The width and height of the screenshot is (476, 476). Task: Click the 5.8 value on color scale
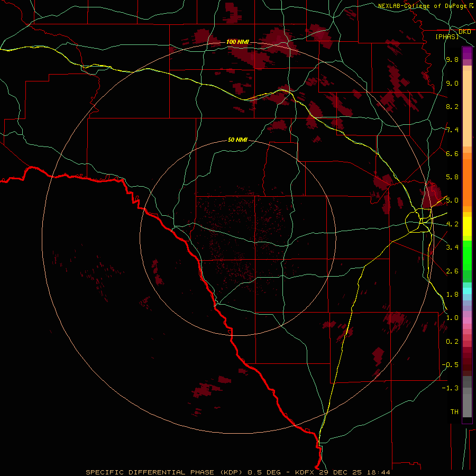coord(452,177)
